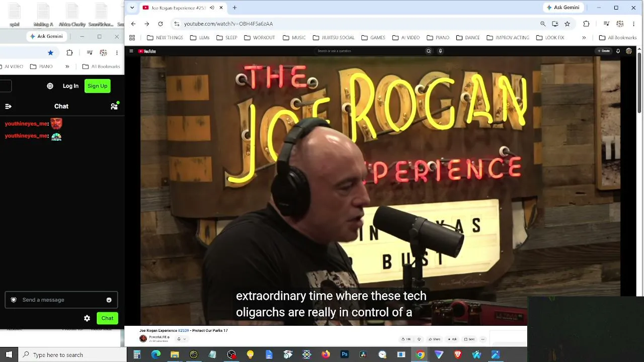
Task: Start YouTube voice search with microphone
Action: coord(440,51)
